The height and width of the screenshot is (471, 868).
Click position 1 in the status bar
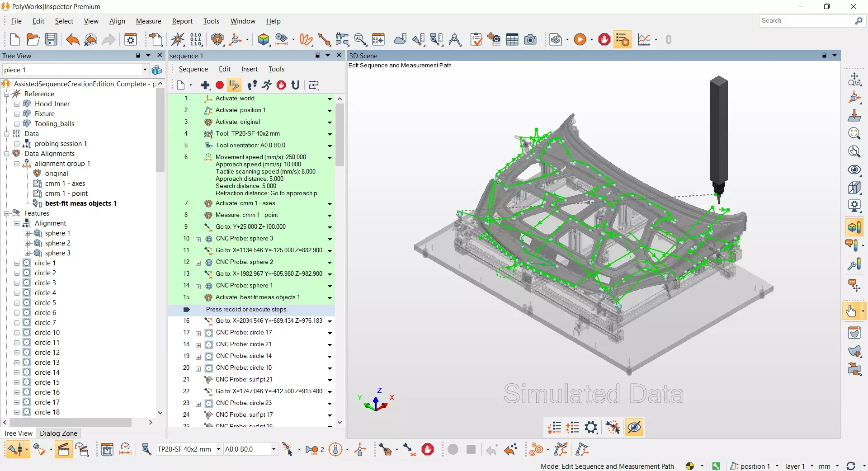coord(756,466)
